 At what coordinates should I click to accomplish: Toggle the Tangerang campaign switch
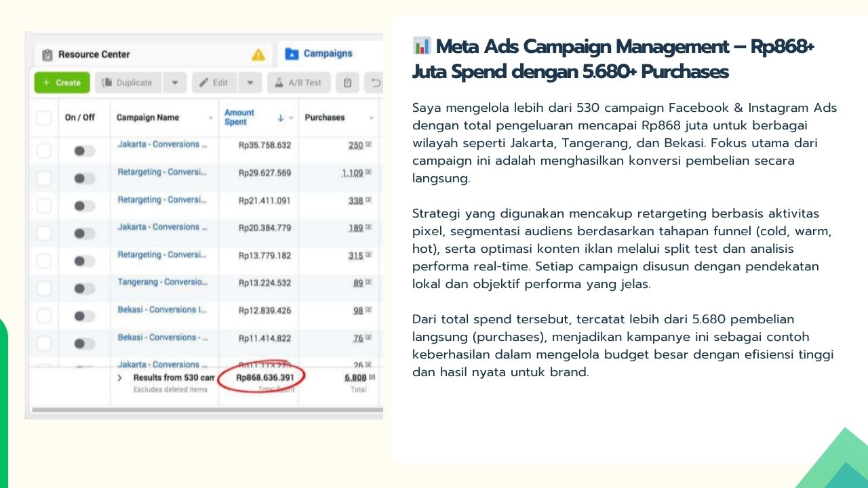pyautogui.click(x=85, y=289)
